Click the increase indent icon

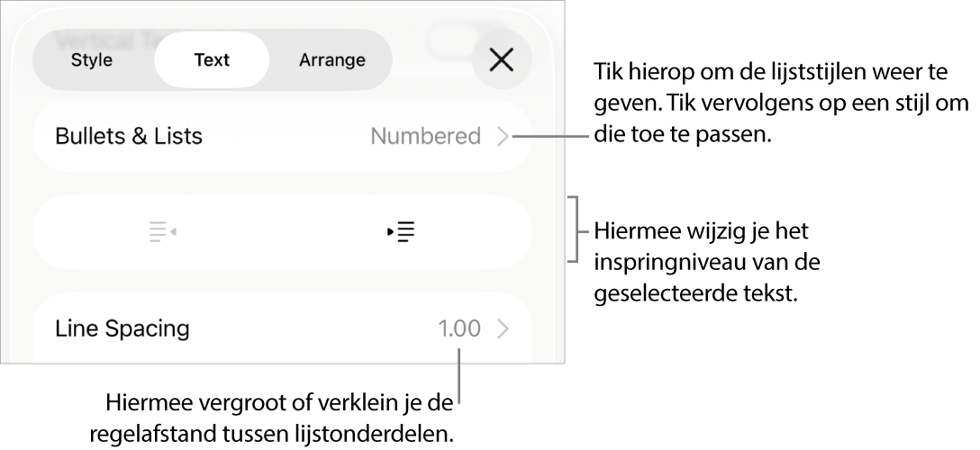click(x=402, y=232)
